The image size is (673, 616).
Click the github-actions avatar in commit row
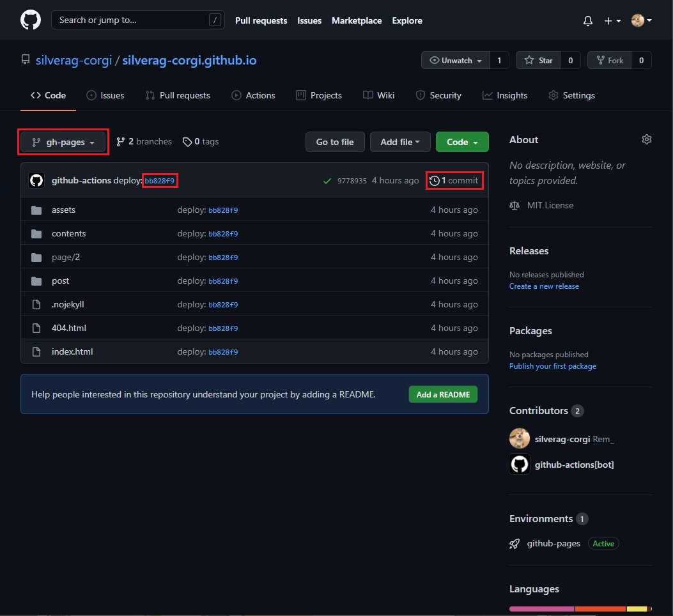coord(36,180)
